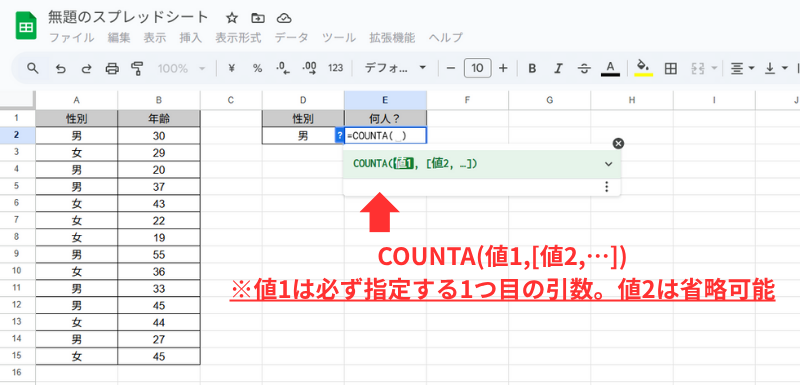Click the undo arrow icon

click(61, 68)
